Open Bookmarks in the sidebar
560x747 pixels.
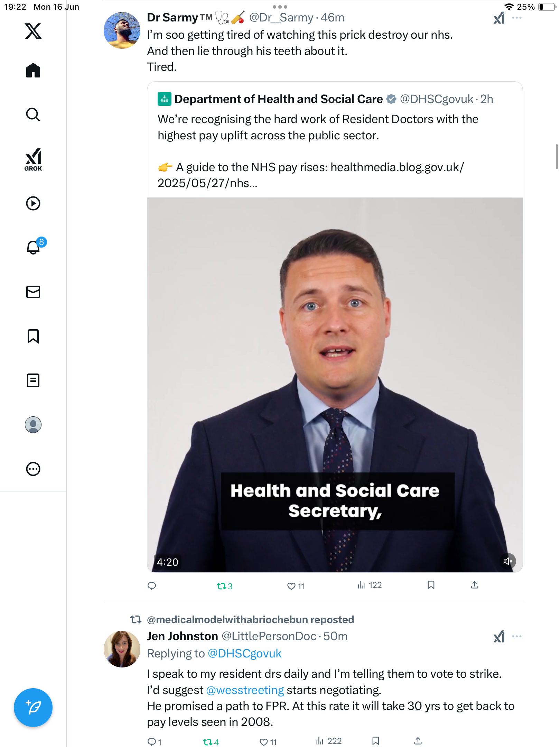pos(33,336)
